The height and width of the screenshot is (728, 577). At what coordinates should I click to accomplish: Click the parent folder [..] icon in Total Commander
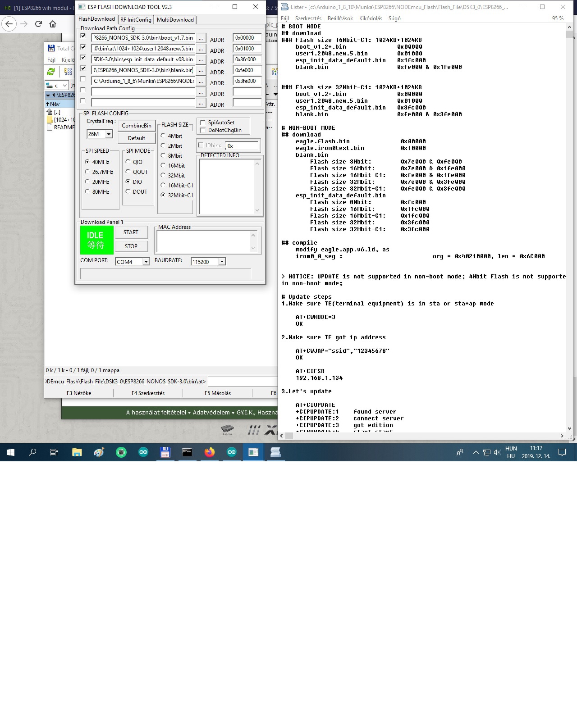(x=50, y=112)
